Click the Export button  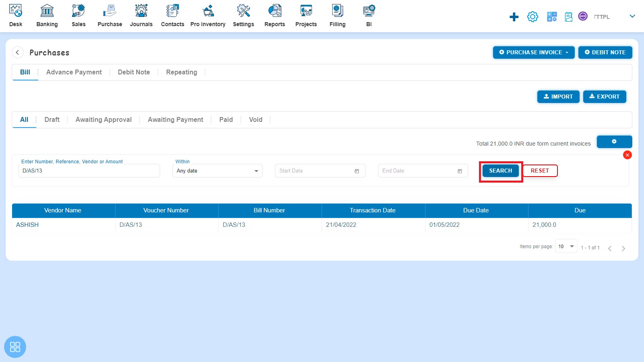tap(605, 97)
